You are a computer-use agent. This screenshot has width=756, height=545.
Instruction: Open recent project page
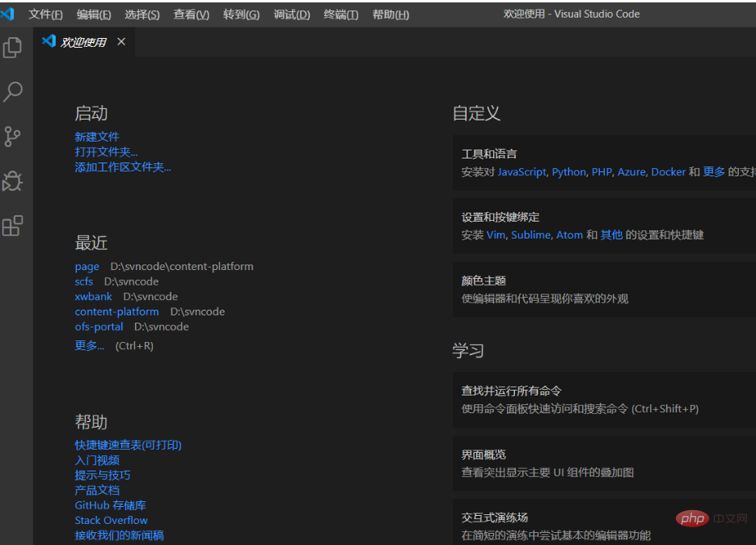coord(87,266)
